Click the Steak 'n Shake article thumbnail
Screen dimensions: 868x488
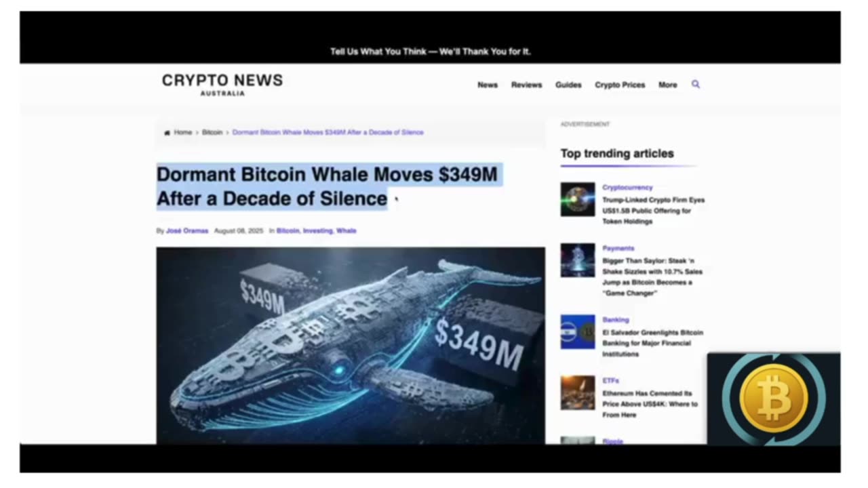[578, 260]
